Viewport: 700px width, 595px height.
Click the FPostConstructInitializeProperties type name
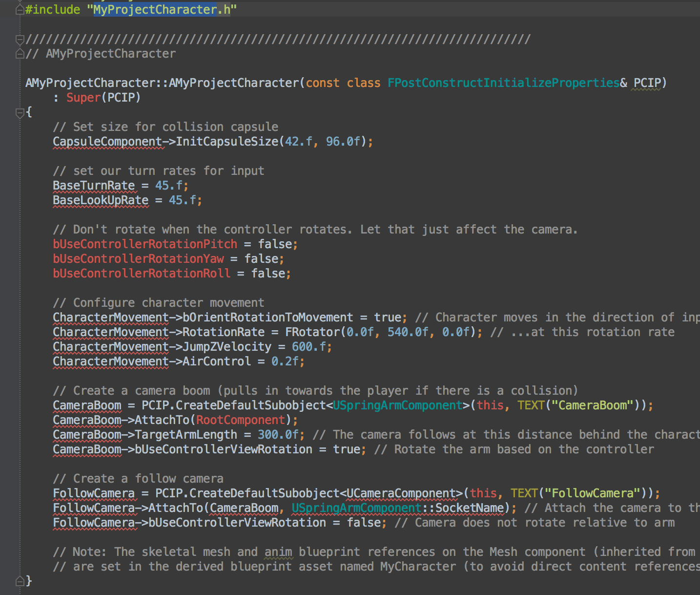point(503,83)
